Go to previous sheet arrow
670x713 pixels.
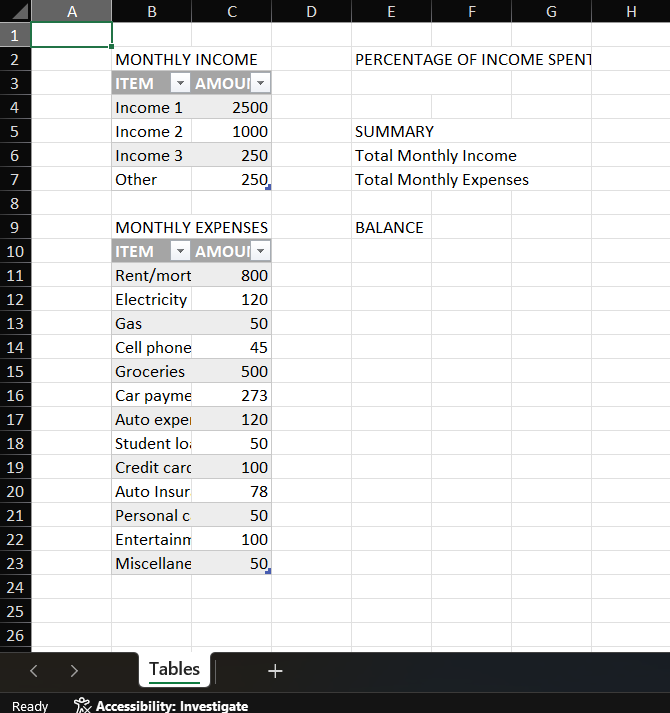click(34, 671)
